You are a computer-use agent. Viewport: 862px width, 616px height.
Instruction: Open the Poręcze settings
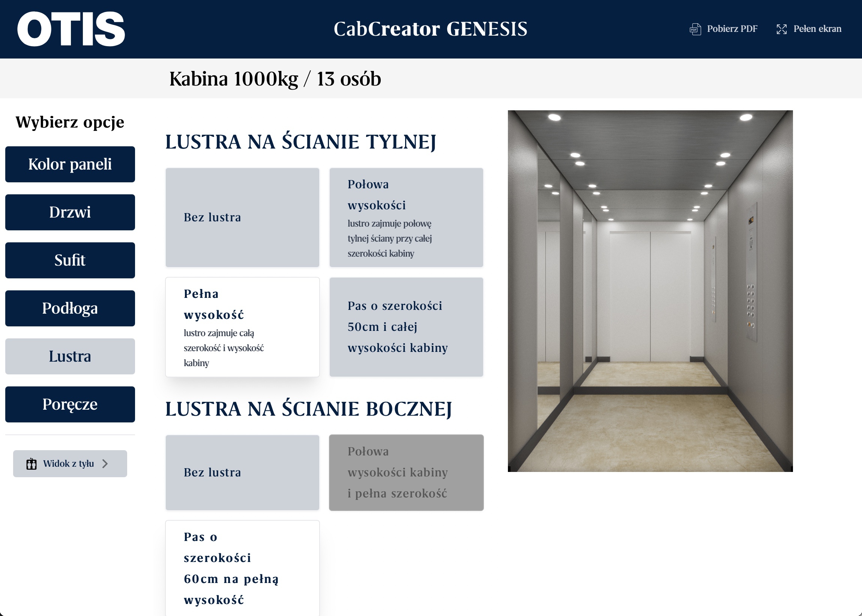[x=70, y=404]
